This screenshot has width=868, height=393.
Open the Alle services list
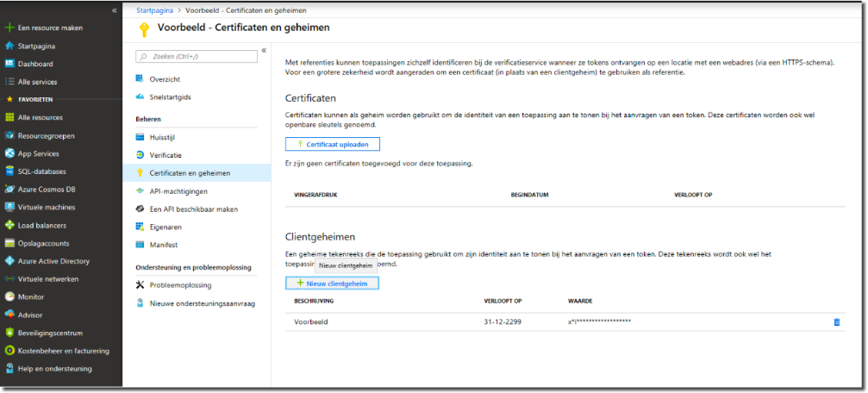(x=37, y=82)
